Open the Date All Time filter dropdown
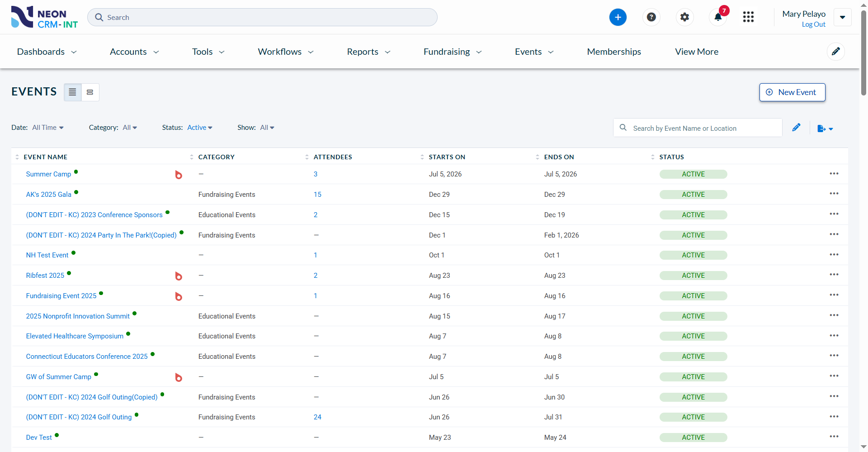This screenshot has width=868, height=452. [x=47, y=128]
